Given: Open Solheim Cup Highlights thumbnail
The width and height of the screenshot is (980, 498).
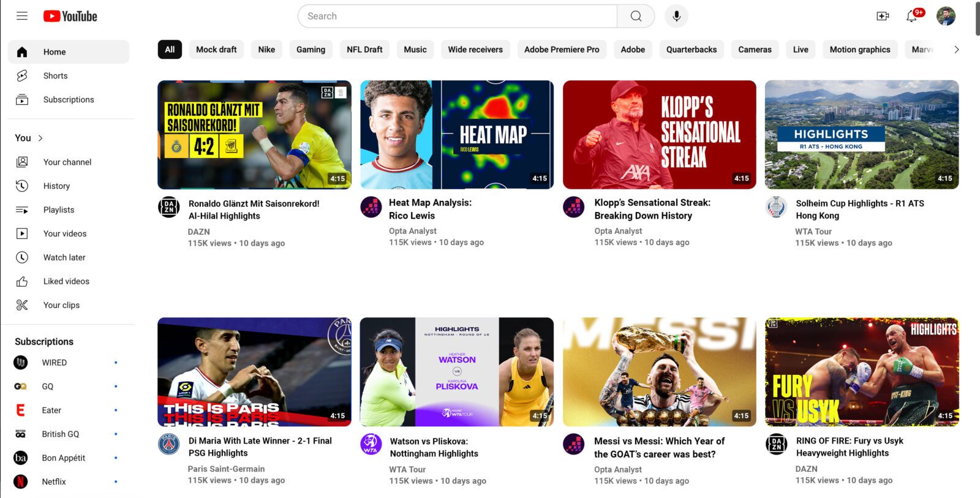Looking at the screenshot, I should [862, 135].
